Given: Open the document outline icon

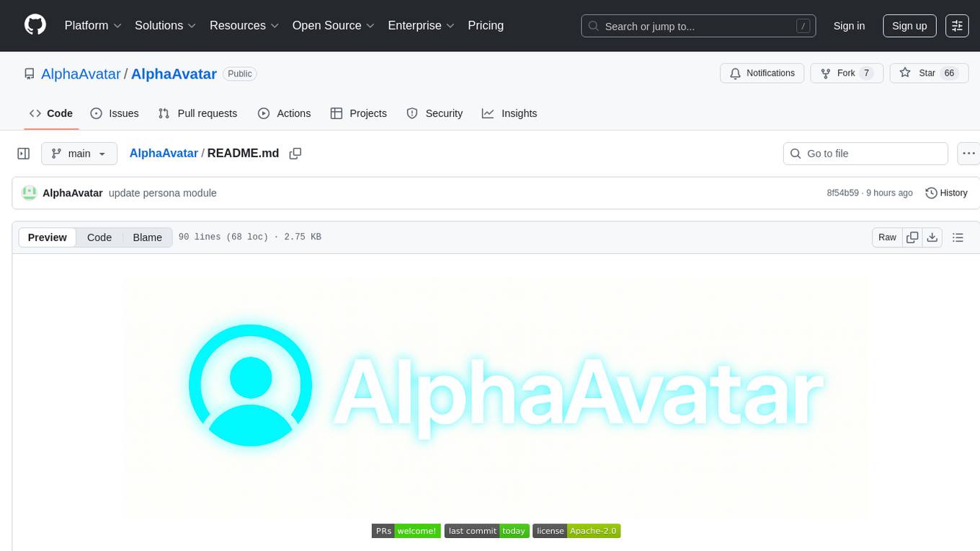Looking at the screenshot, I should tap(958, 237).
